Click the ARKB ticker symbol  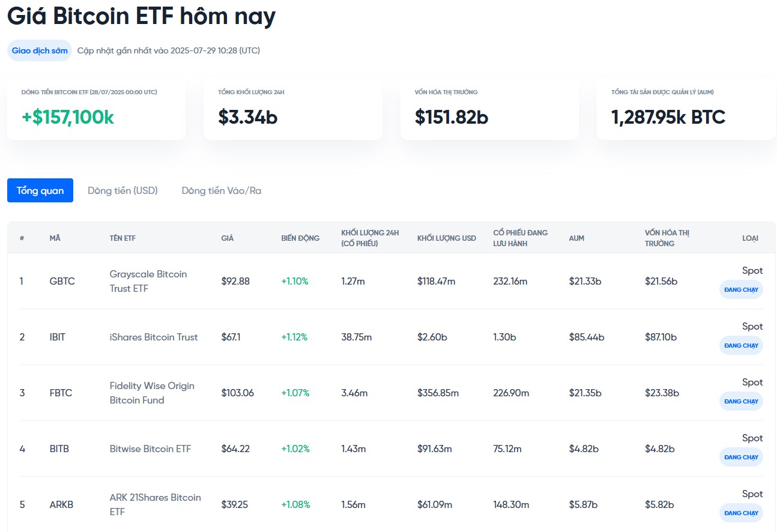point(61,504)
